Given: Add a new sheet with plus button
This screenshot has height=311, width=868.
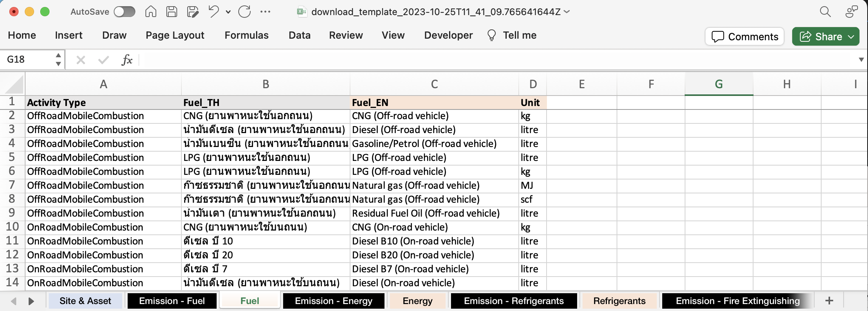Looking at the screenshot, I should click(829, 301).
